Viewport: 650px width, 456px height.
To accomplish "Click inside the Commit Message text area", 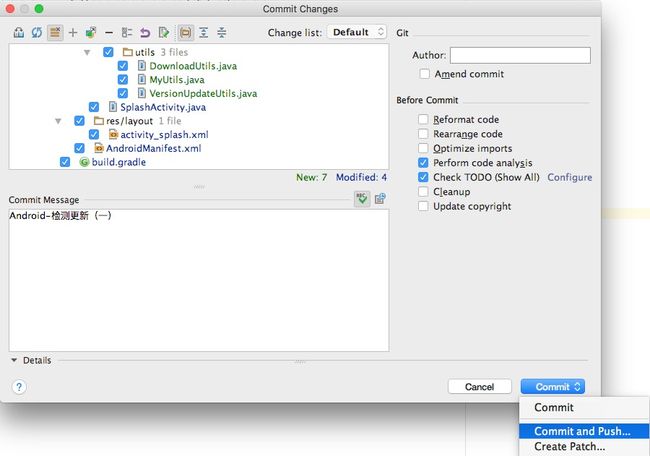I will (199, 280).
